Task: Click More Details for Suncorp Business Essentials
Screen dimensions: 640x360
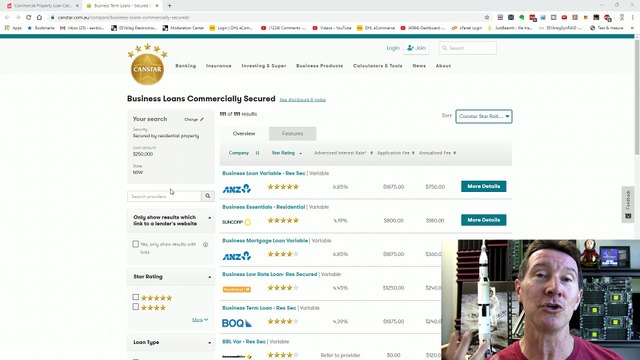Action: [484, 220]
